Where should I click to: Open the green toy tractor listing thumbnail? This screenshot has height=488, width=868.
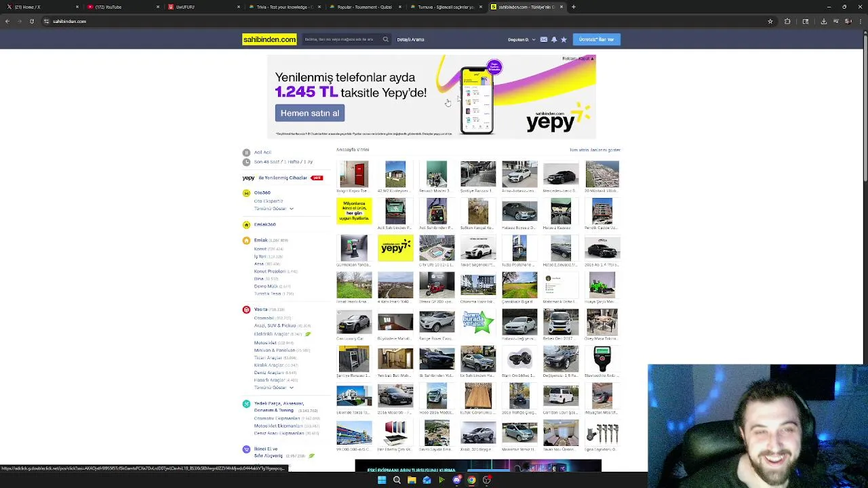pyautogui.click(x=602, y=285)
